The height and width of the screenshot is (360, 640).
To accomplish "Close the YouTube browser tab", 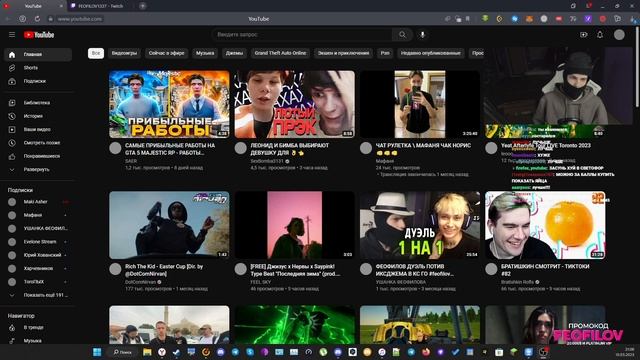I will [61, 6].
